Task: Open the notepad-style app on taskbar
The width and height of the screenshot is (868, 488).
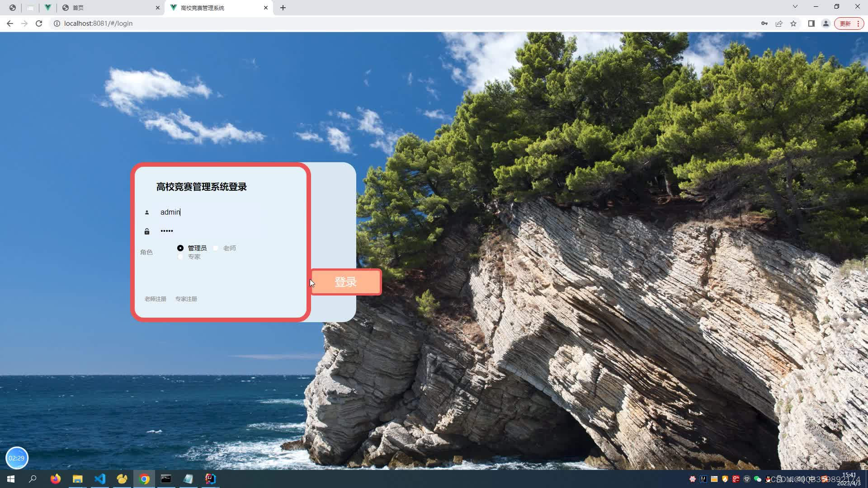Action: [189, 479]
